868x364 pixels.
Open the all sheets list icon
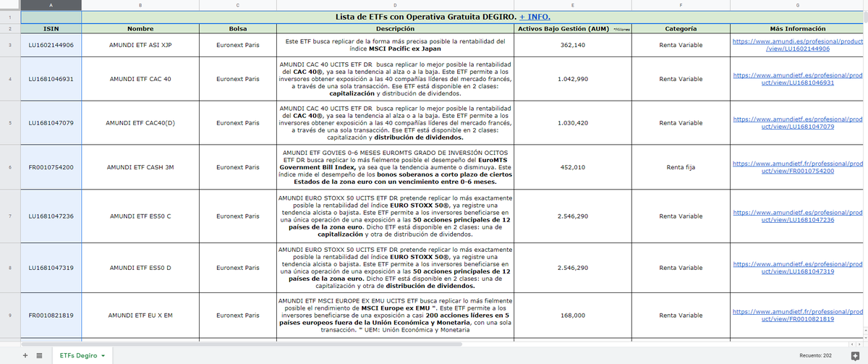tap(38, 356)
